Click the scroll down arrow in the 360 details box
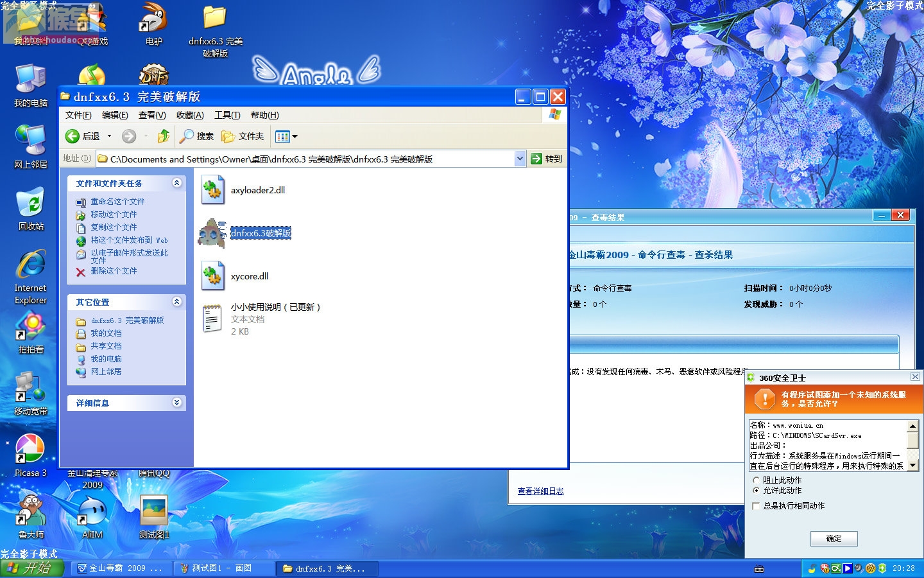The width and height of the screenshot is (924, 578). tap(912, 466)
